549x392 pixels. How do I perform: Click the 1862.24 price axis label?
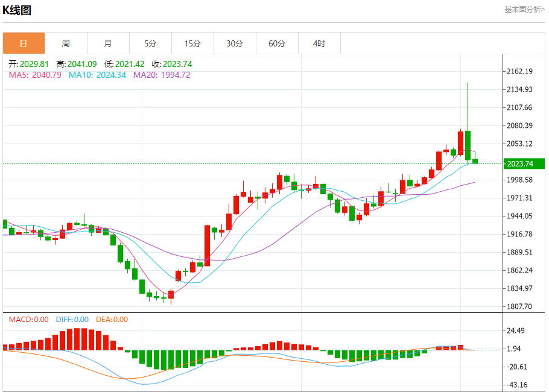pyautogui.click(x=519, y=270)
